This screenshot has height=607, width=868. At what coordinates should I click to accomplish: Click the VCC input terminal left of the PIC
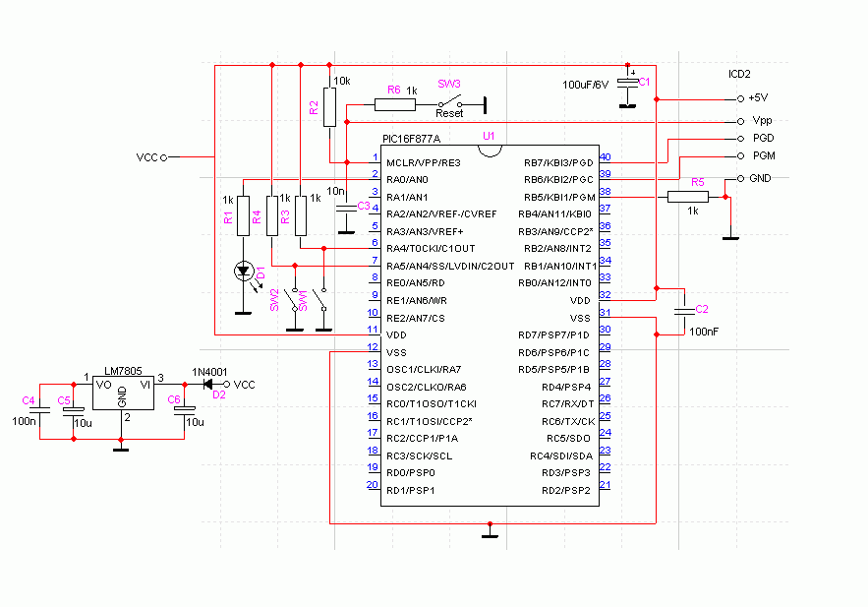click(x=164, y=157)
